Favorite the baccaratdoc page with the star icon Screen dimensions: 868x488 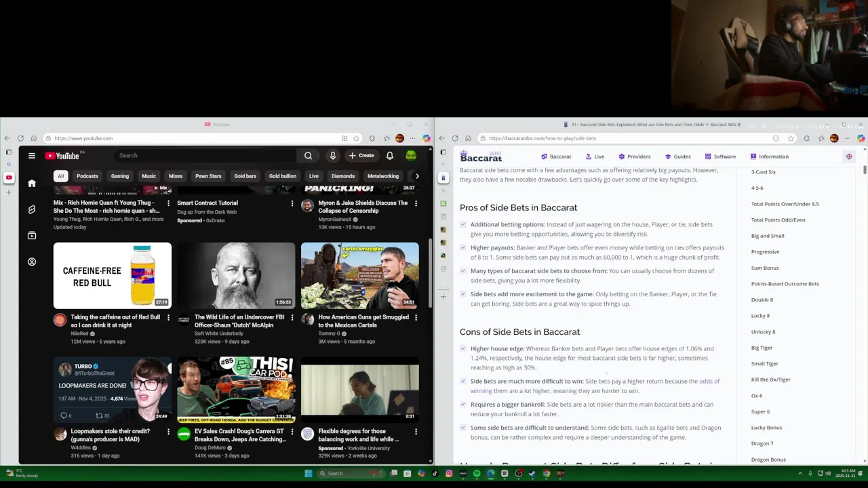pos(791,138)
